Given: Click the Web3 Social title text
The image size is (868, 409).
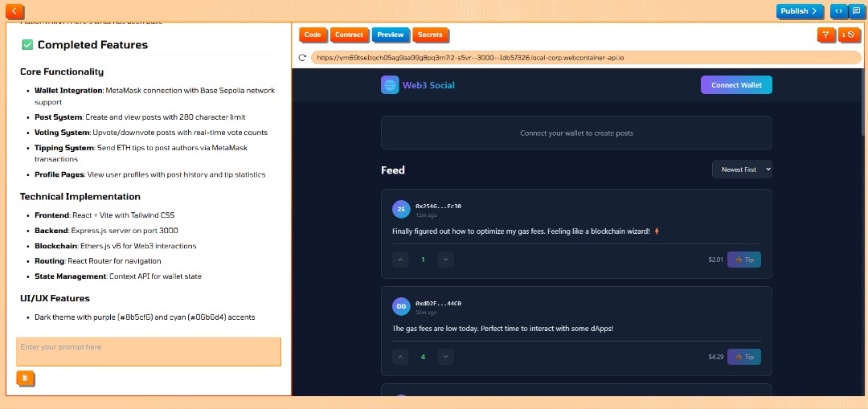Looking at the screenshot, I should (428, 84).
